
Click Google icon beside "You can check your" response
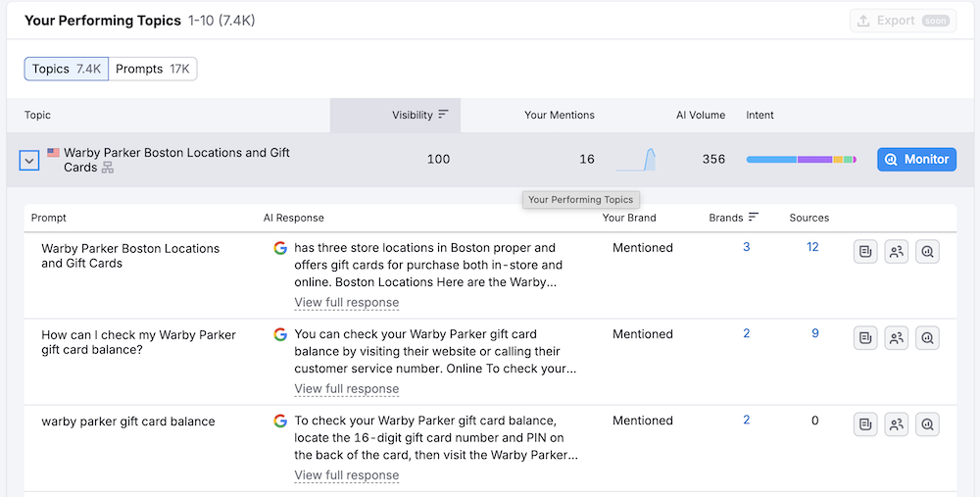pyautogui.click(x=280, y=334)
